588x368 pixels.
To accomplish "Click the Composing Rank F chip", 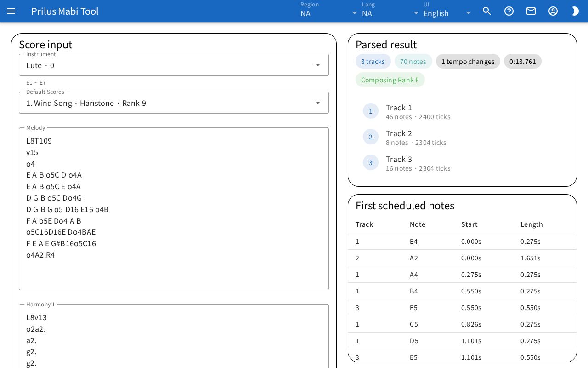I will pyautogui.click(x=390, y=80).
